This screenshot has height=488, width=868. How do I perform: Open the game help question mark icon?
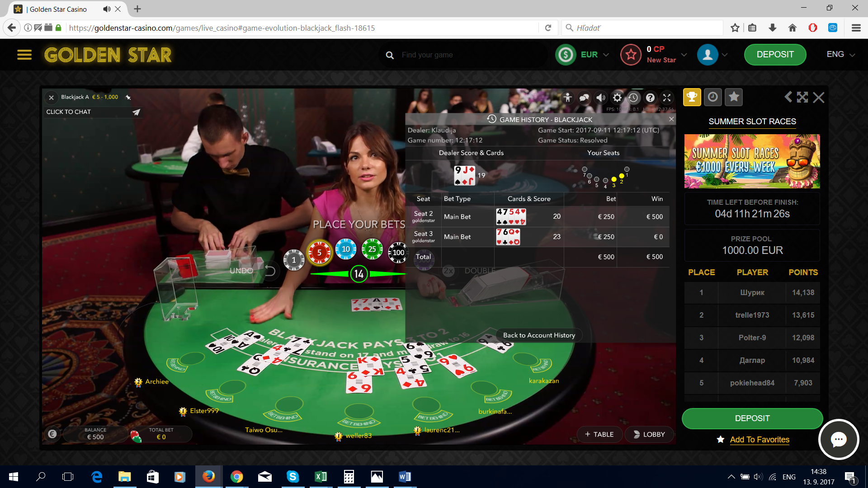(650, 97)
